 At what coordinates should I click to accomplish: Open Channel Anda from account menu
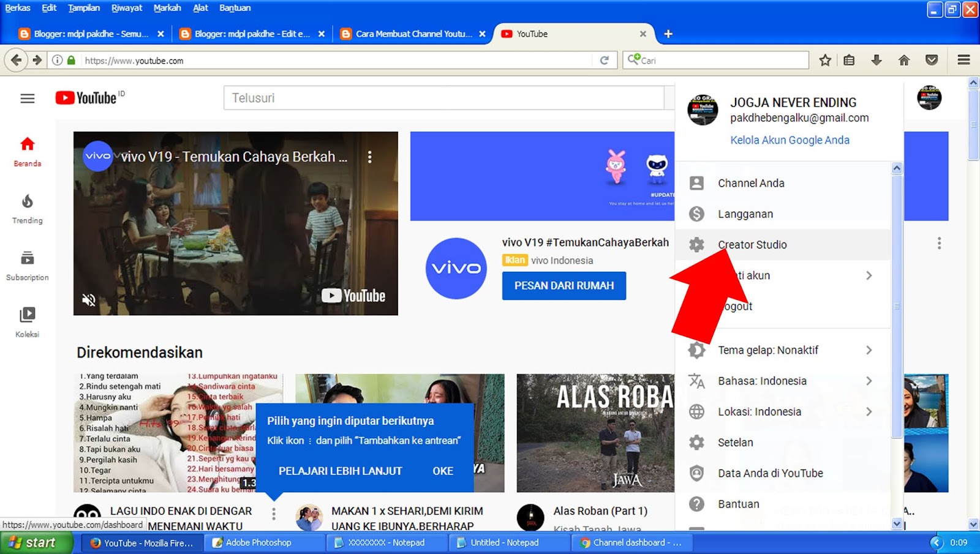tap(783, 183)
